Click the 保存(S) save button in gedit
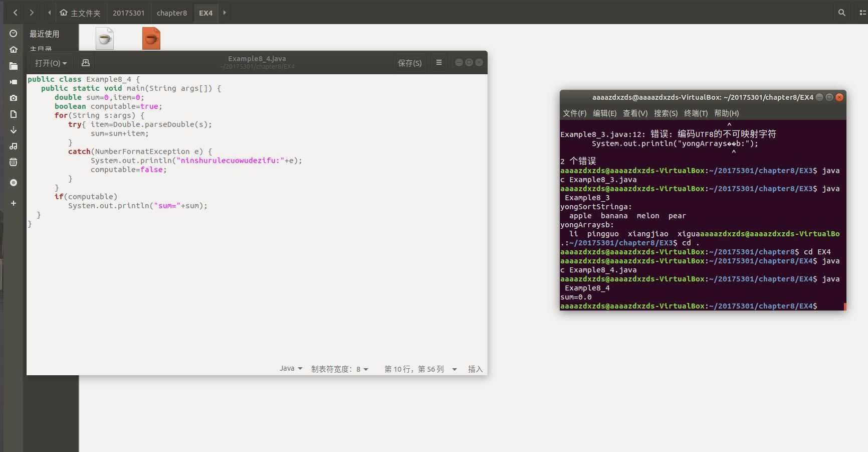This screenshot has width=868, height=452. point(409,63)
